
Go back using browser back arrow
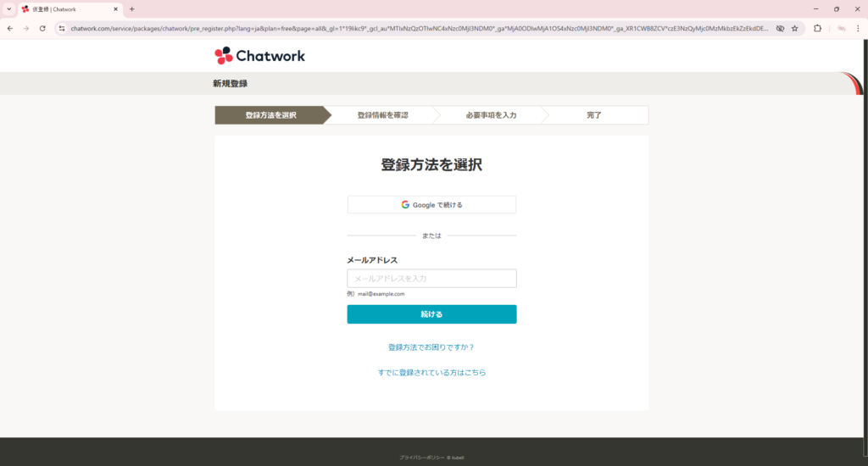pos(10,28)
